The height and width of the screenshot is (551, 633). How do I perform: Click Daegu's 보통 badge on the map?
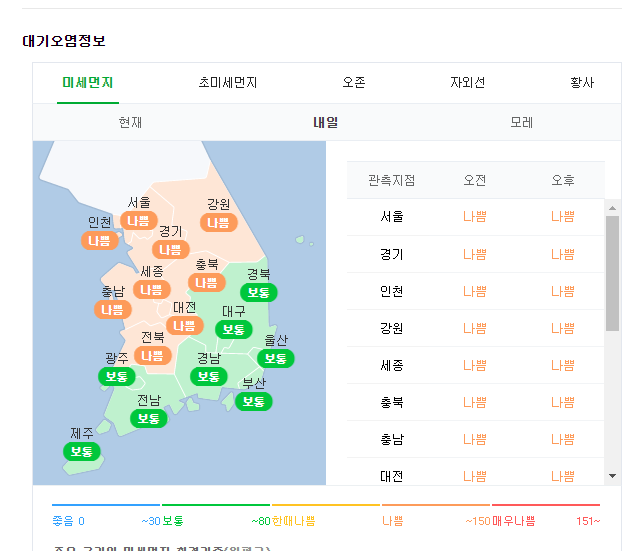tap(234, 329)
